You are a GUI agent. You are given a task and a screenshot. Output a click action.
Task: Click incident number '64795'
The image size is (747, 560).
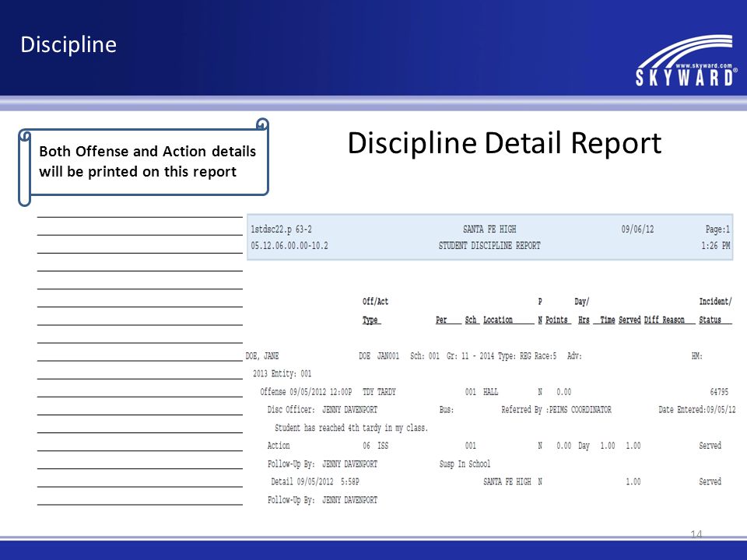click(719, 392)
